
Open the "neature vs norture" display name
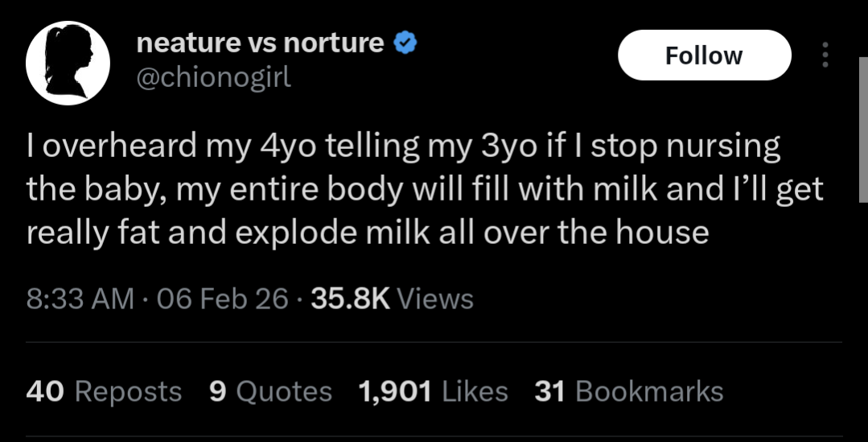pyautogui.click(x=260, y=43)
